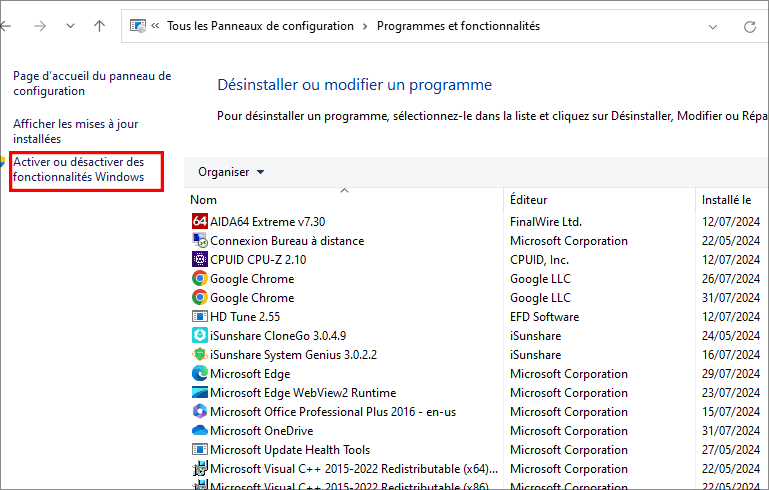Open the recent locations dropdown chevron

71,26
